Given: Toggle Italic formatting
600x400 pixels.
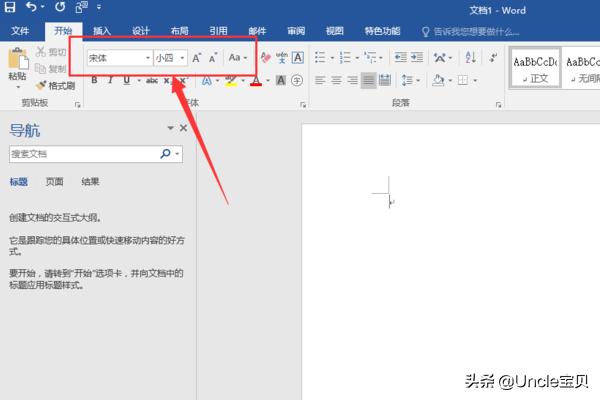Looking at the screenshot, I should 111,81.
